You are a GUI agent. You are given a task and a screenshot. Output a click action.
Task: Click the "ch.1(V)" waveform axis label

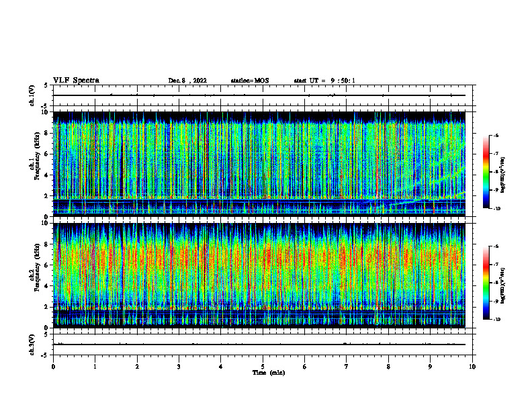click(x=32, y=95)
